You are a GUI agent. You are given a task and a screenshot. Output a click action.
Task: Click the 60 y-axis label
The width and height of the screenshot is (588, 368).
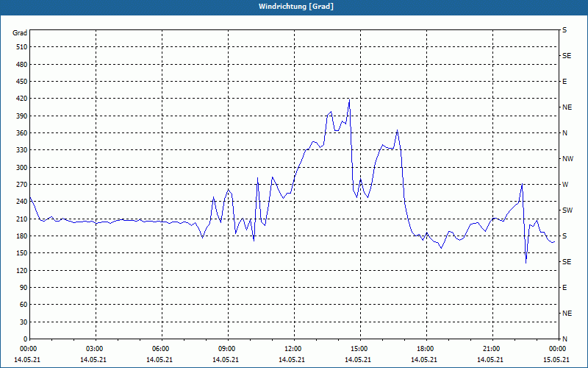click(24, 305)
